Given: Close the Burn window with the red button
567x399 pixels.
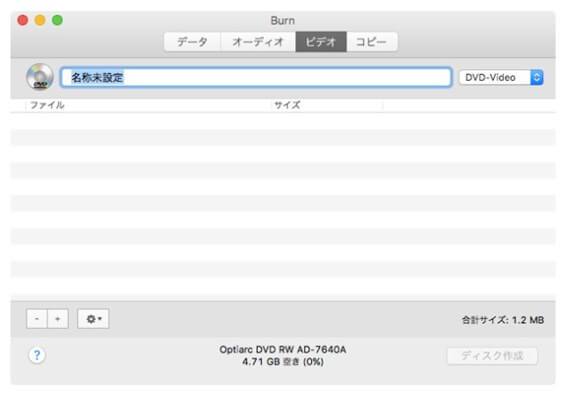Looking at the screenshot, I should click(x=23, y=20).
